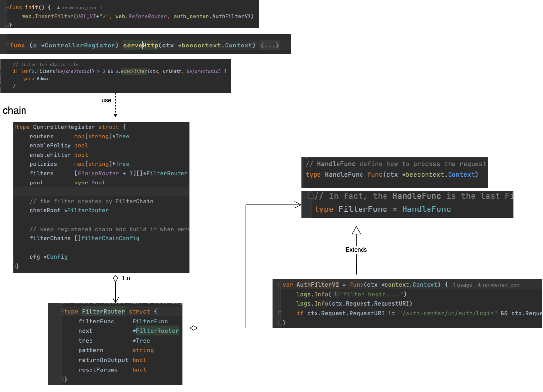Click 'FilterFunc' type of filterFunc field
The image size is (543, 392).
150,322
